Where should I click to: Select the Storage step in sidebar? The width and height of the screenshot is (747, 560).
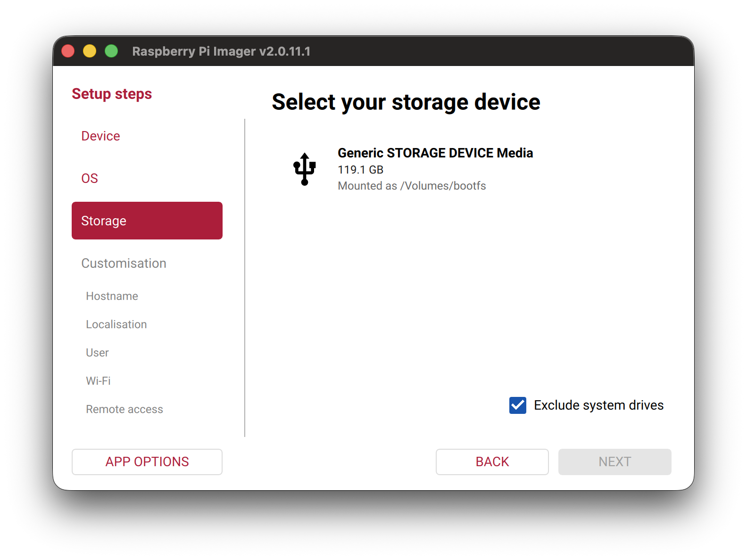(x=147, y=221)
